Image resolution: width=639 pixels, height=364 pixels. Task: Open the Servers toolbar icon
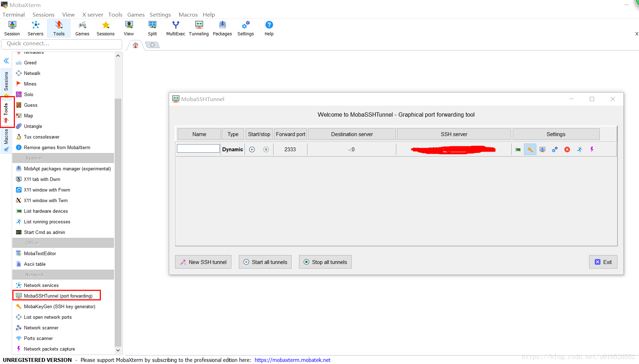tap(35, 28)
